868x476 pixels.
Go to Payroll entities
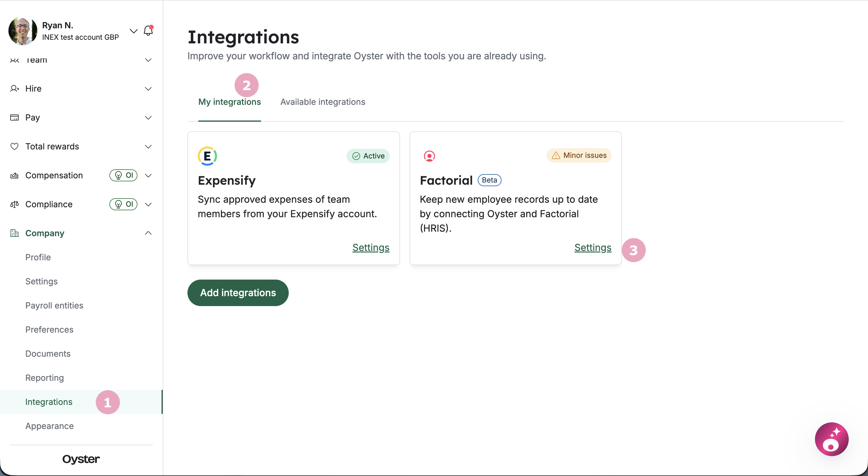pos(54,305)
